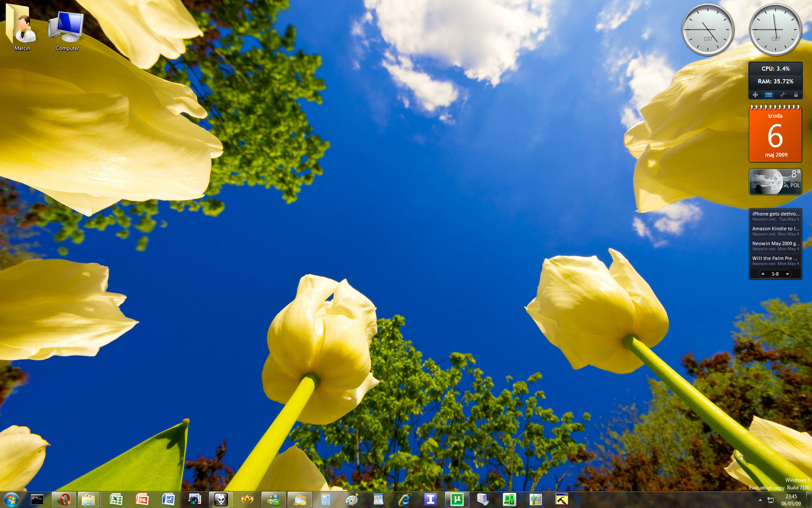The width and height of the screenshot is (812, 508).
Task: Open uTorrent from the taskbar
Action: (x=457, y=500)
